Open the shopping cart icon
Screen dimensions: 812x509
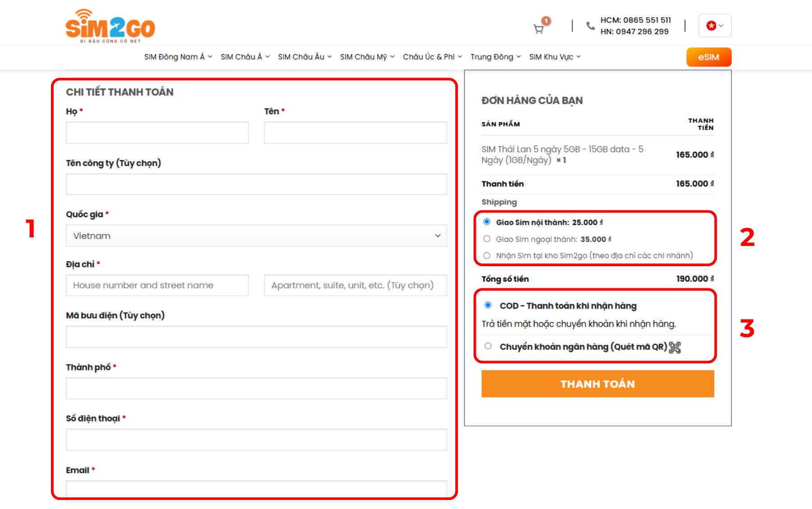tap(539, 29)
